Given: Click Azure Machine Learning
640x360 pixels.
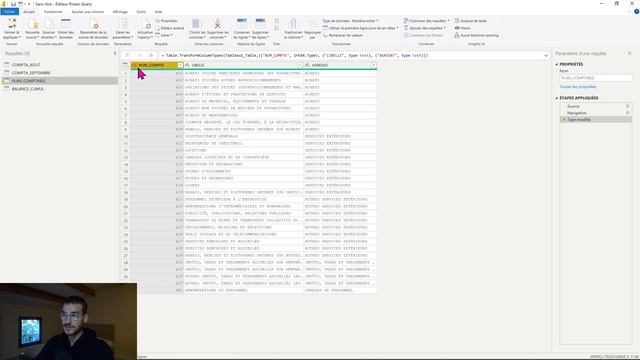Looking at the screenshot, I should coord(477,36).
